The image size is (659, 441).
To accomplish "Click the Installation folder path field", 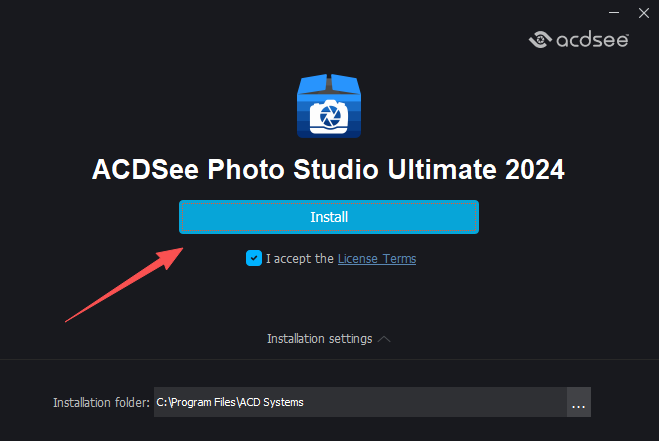I will tap(360, 403).
